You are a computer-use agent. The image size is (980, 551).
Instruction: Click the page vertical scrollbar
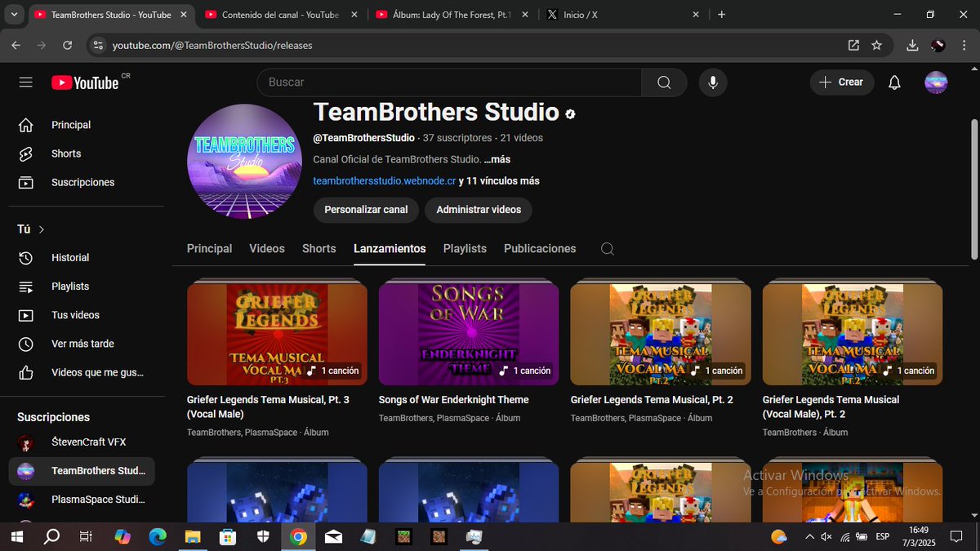973,189
